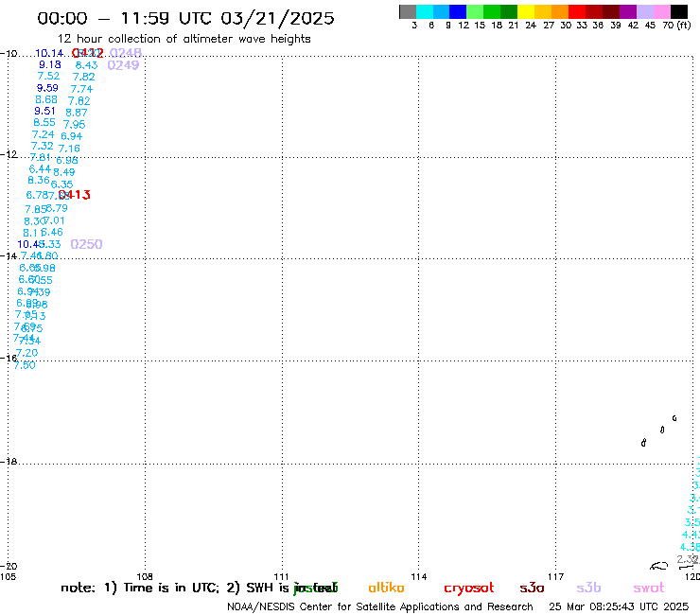Click the cryosat satellite legend label
Screen dimensions: 700x615
coord(469,589)
